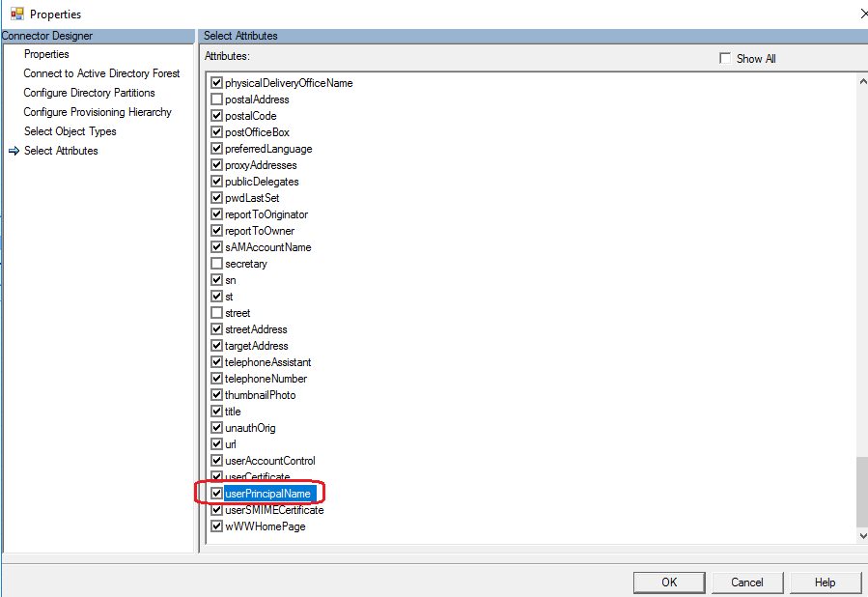The height and width of the screenshot is (597, 868).
Task: Click the attribute list scroll down arrow
Action: point(861,535)
